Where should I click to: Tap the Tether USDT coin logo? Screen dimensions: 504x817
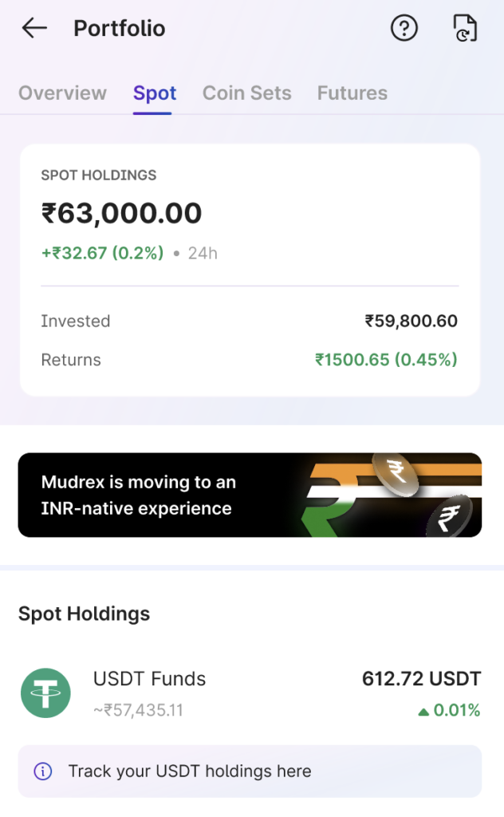pos(45,693)
